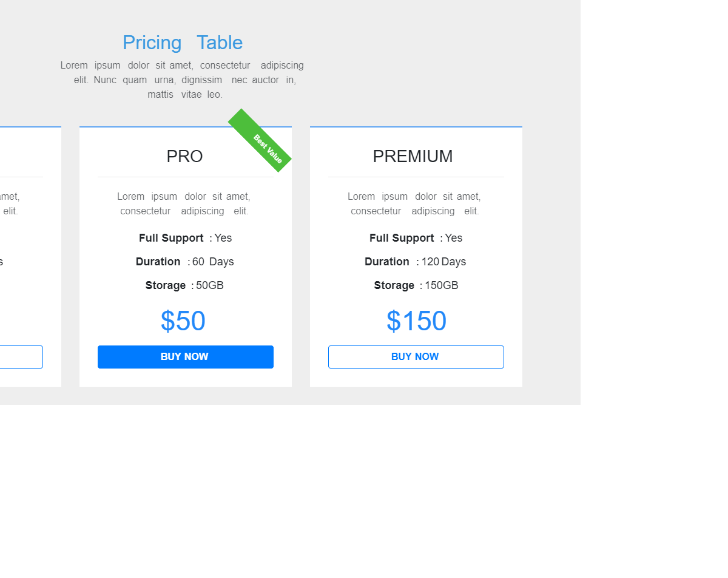Image resolution: width=728 pixels, height=578 pixels.
Task: Click the blue BUY NOW button under PRO
Action: [185, 357]
